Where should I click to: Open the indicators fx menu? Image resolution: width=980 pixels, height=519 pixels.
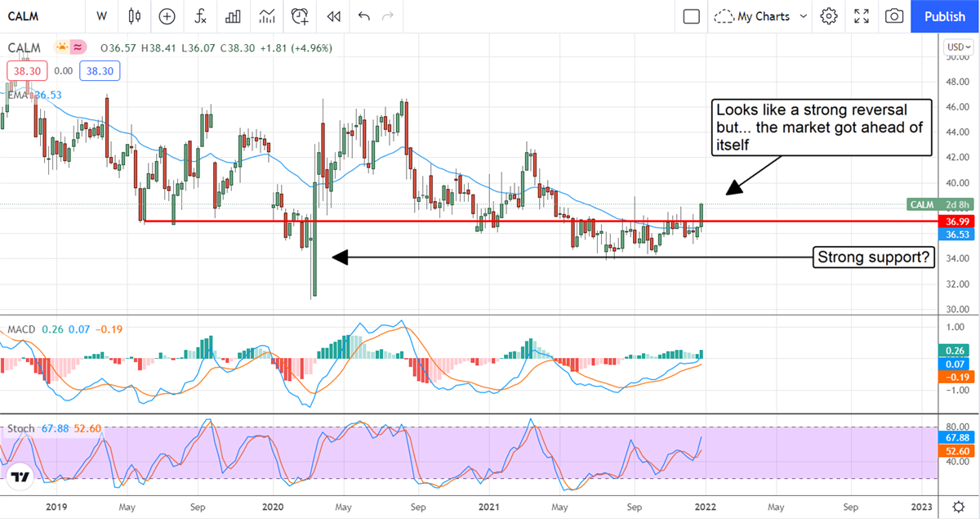(x=200, y=16)
